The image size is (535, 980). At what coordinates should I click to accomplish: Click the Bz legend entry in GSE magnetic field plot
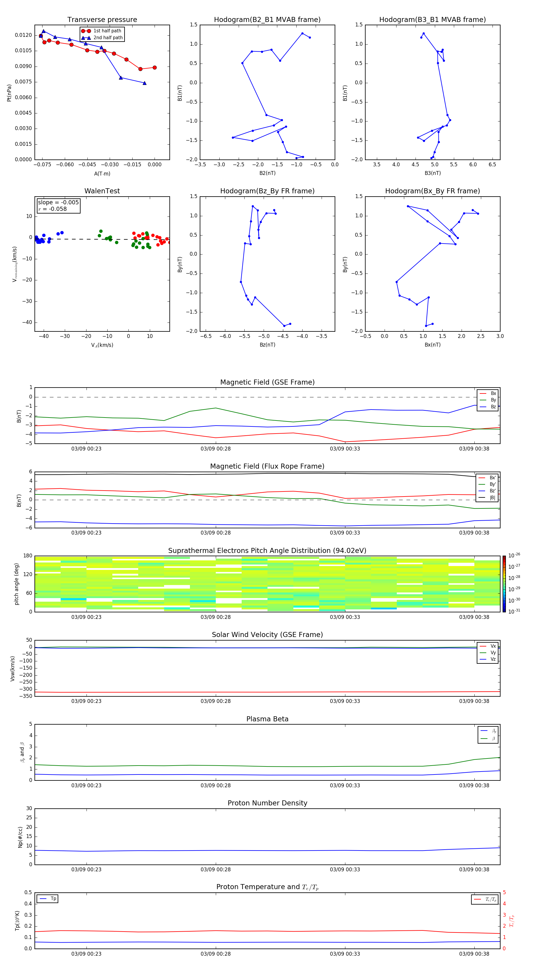coord(488,407)
